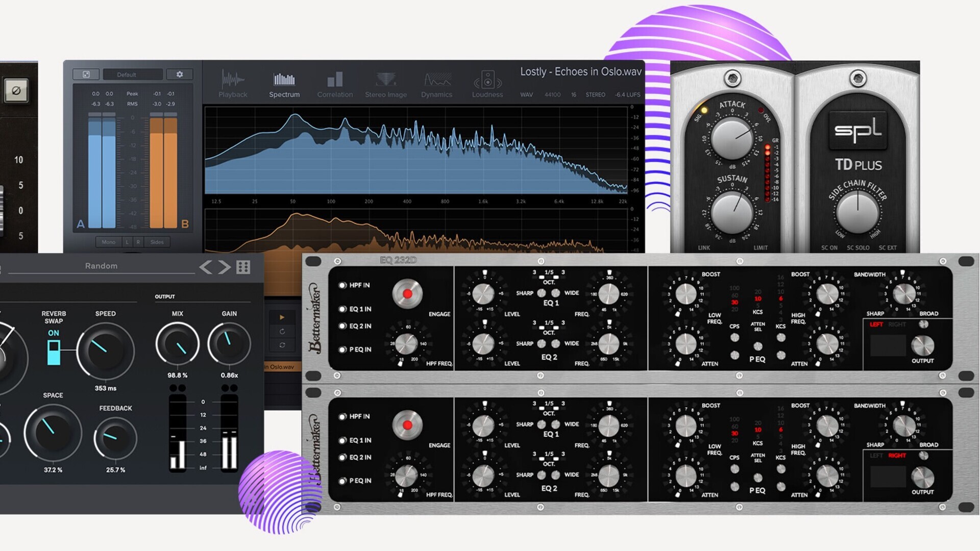This screenshot has height=551, width=980.
Task: Open the Stereo Image tab
Action: pyautogui.click(x=386, y=84)
